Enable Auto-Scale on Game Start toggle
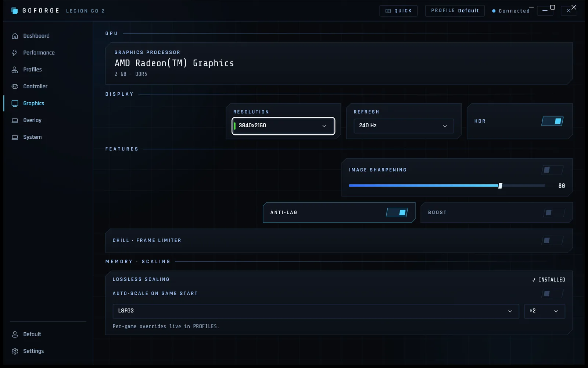 point(552,293)
